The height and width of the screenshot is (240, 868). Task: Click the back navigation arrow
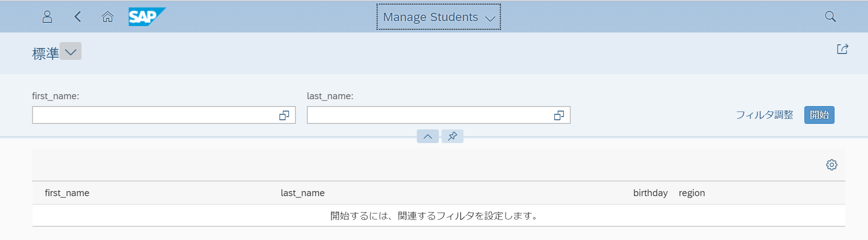(x=77, y=17)
